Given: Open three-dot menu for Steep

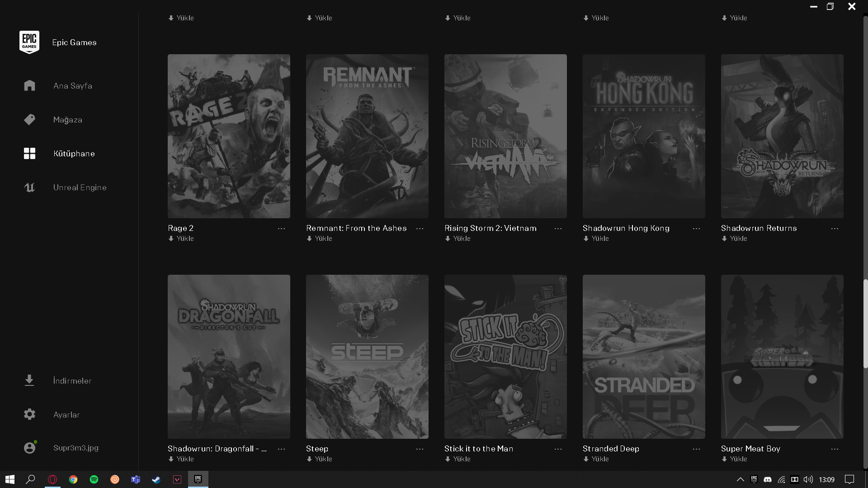Looking at the screenshot, I should coord(420,449).
